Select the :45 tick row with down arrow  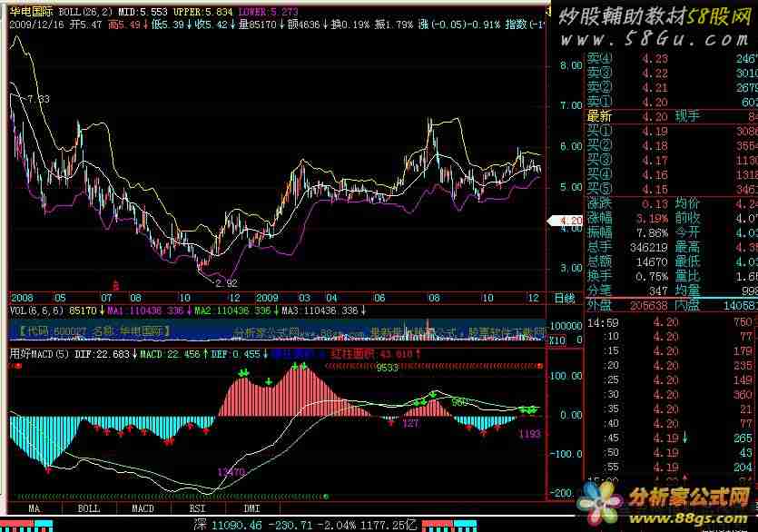(672, 438)
